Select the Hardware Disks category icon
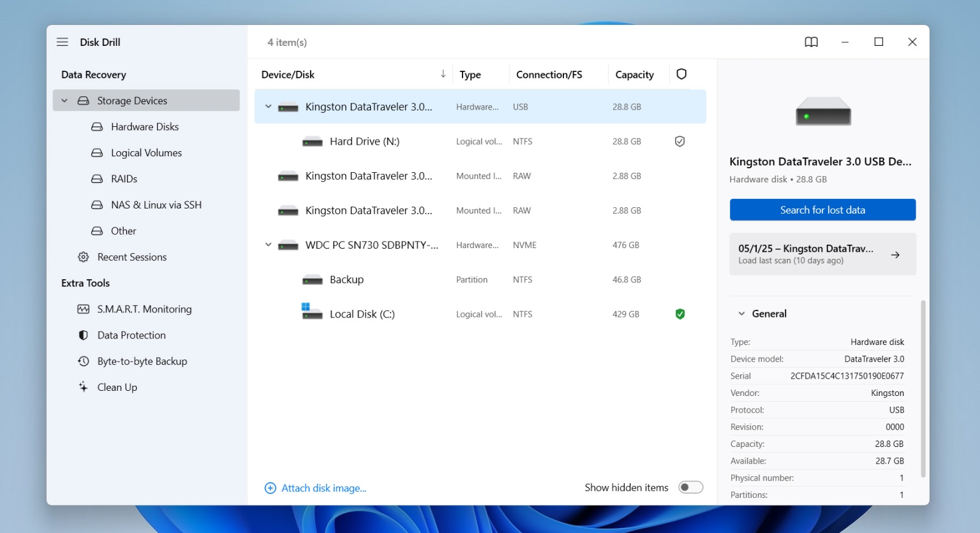 click(96, 126)
